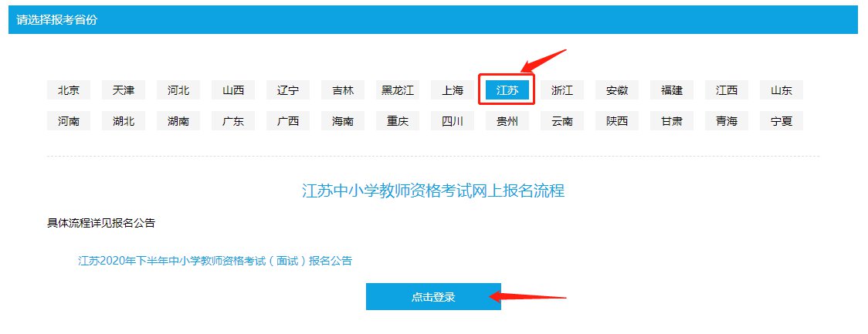The width and height of the screenshot is (868, 334).
Task: Choose 安徽 province button
Action: [617, 90]
